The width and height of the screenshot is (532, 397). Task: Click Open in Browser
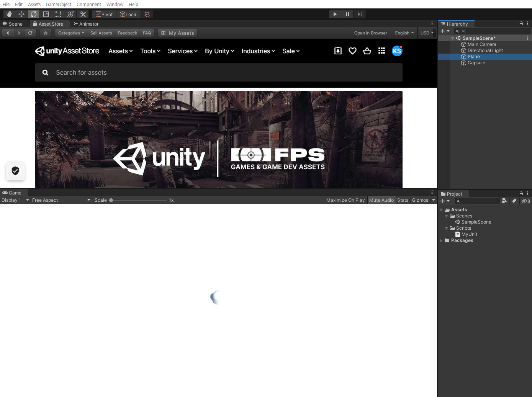pos(371,33)
